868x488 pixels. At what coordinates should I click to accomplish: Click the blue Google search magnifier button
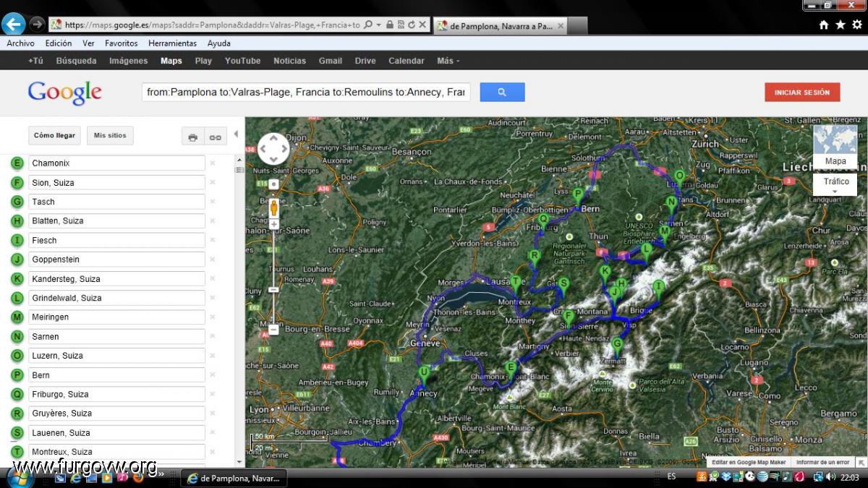pos(502,92)
